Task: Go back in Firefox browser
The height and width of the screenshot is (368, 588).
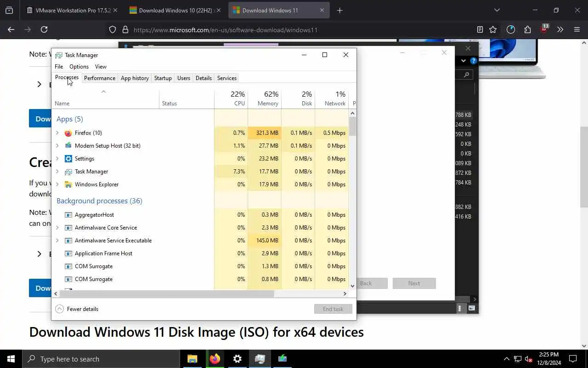Action: (11, 29)
